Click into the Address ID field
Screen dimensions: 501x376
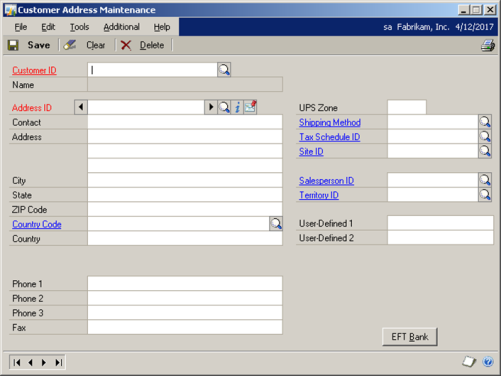pyautogui.click(x=146, y=107)
